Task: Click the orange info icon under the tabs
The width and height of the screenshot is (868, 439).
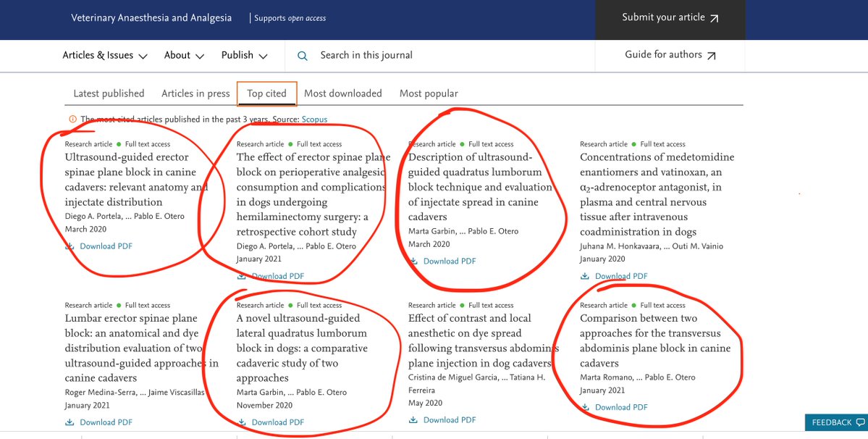Action: tap(72, 119)
